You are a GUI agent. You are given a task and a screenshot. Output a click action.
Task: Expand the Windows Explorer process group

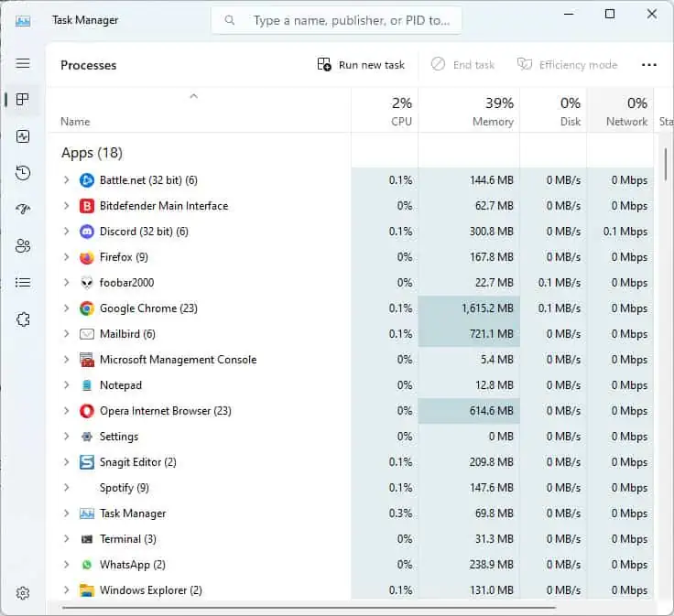tap(66, 590)
